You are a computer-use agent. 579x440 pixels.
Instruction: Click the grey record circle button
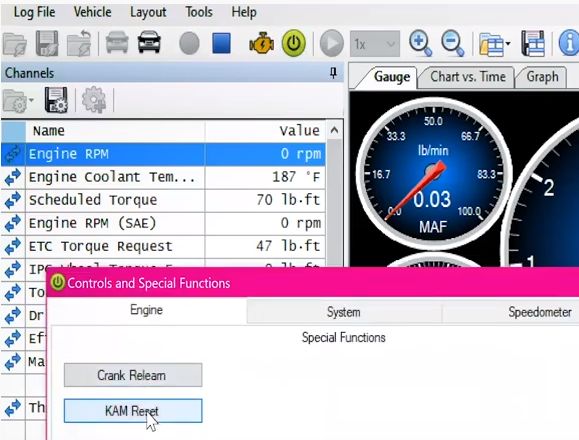pos(189,43)
